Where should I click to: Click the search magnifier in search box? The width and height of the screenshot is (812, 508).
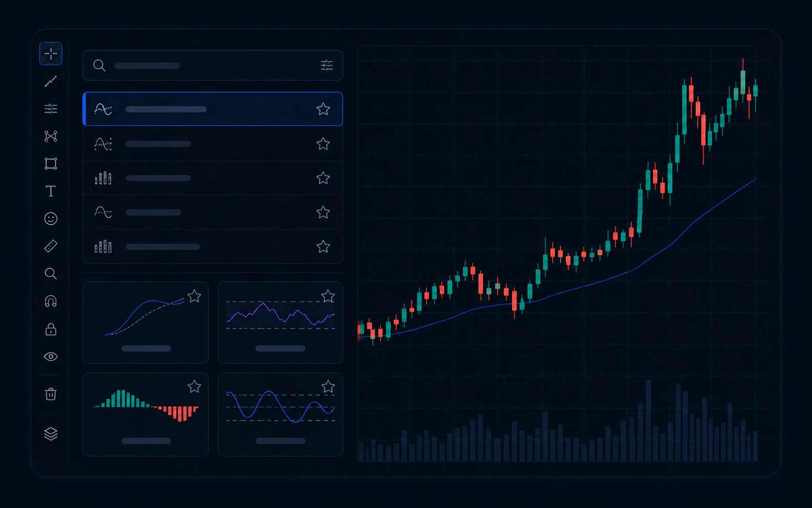[99, 66]
